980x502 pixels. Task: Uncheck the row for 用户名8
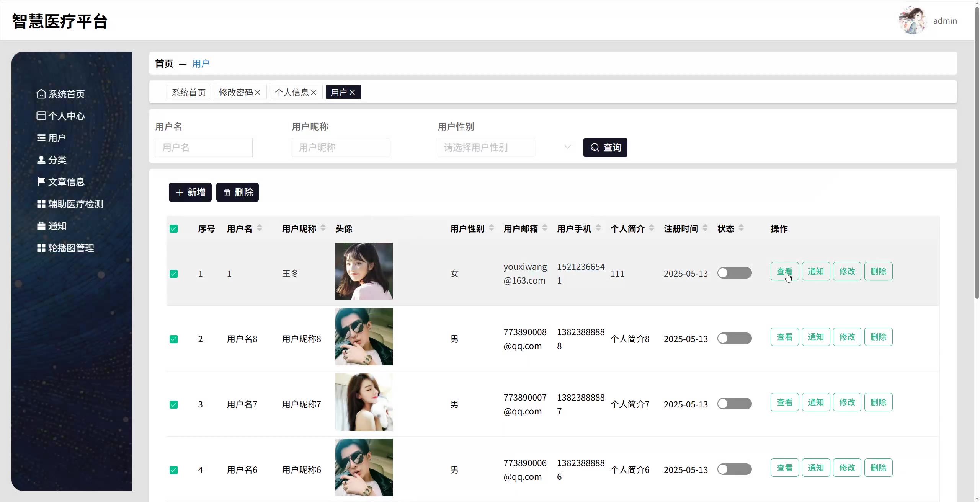pos(173,339)
